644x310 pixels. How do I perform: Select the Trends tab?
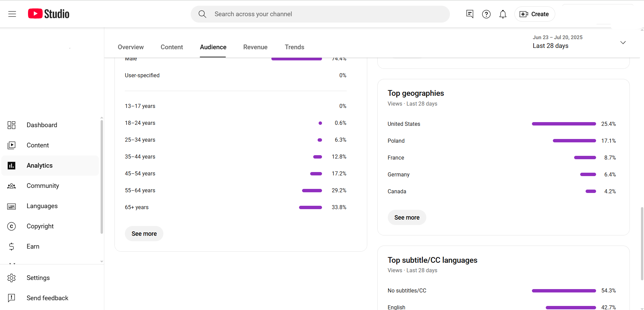tap(294, 47)
